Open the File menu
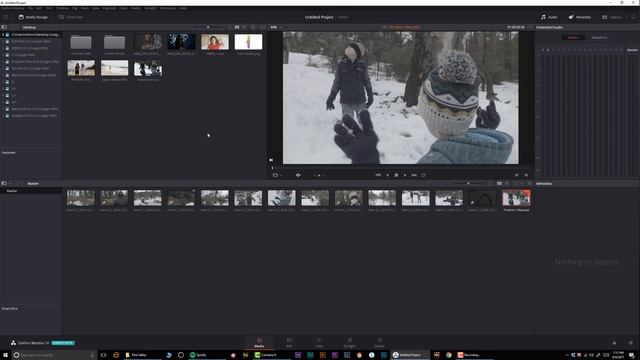 (x=31, y=8)
